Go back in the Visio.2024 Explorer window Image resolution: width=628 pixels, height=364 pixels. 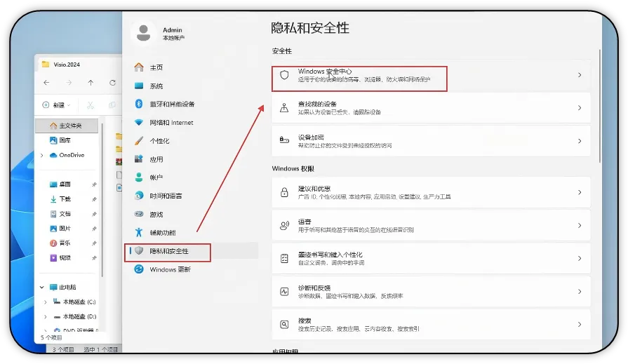(x=46, y=83)
